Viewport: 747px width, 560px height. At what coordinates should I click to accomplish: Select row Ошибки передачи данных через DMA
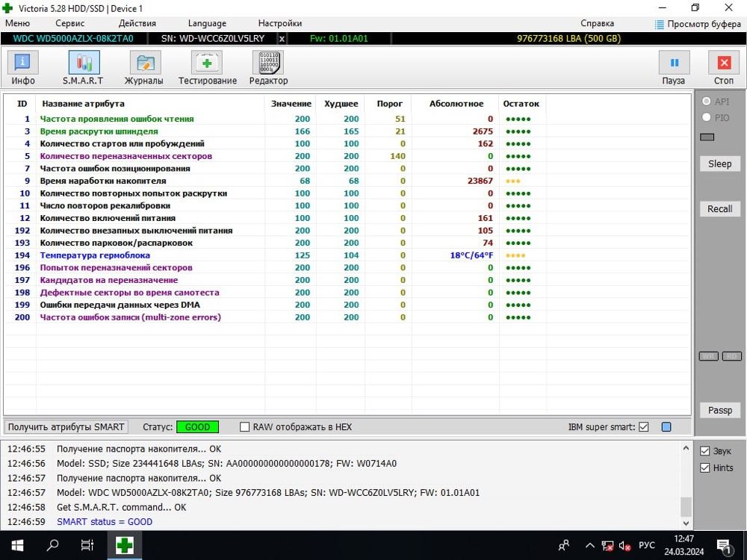point(348,305)
